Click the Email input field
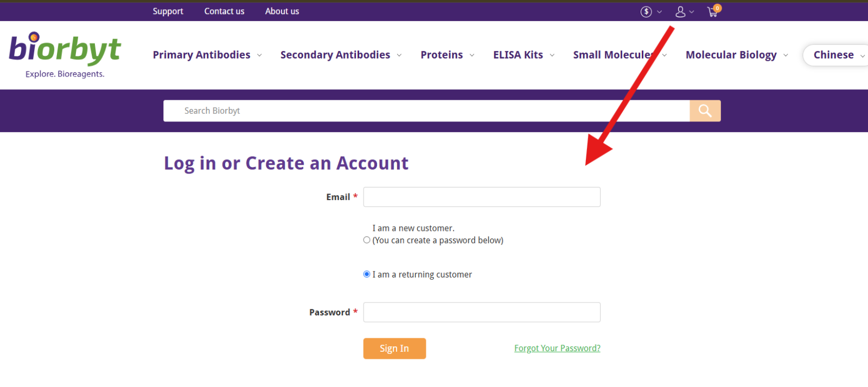The image size is (868, 387). [481, 197]
